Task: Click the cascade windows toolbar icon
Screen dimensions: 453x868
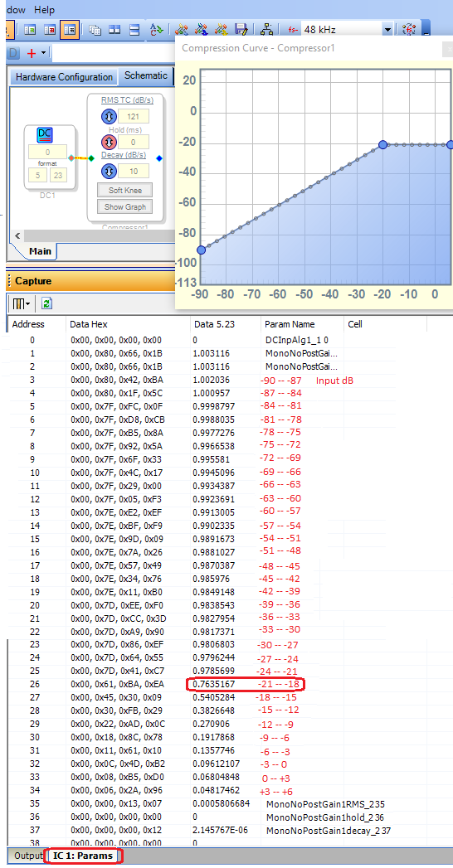Action: [95, 30]
